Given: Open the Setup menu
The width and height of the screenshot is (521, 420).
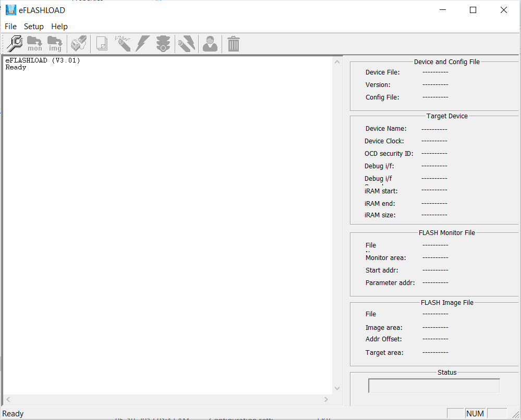Looking at the screenshot, I should (x=34, y=26).
